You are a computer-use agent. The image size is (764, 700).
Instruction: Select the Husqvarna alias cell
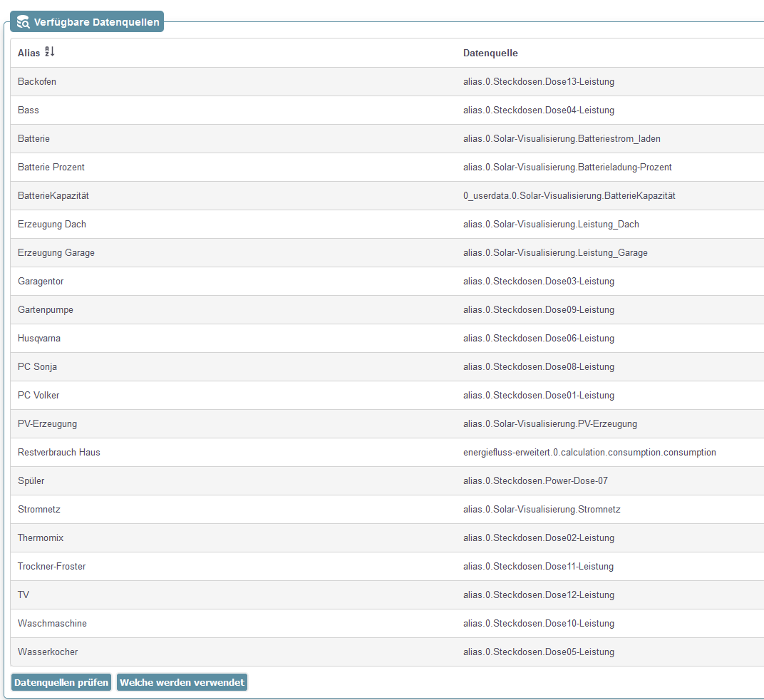[39, 339]
